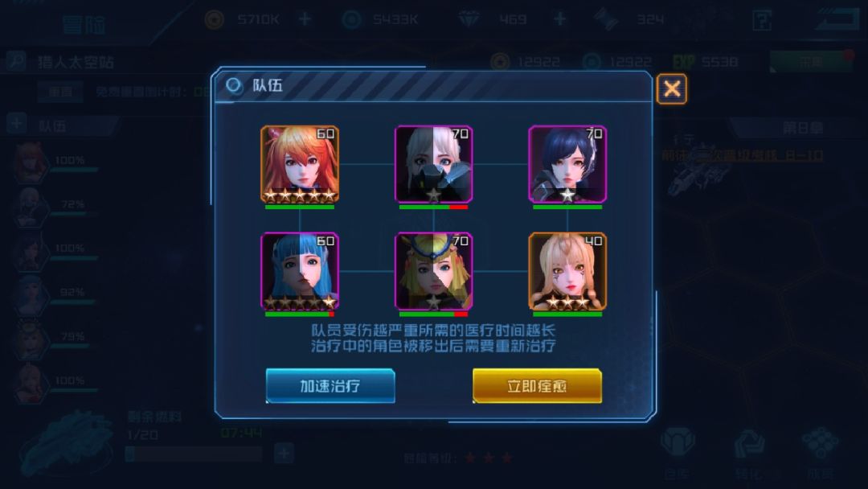Select the blonde crowned level 70 hero
Image resolution: width=868 pixels, height=489 pixels.
pos(433,271)
